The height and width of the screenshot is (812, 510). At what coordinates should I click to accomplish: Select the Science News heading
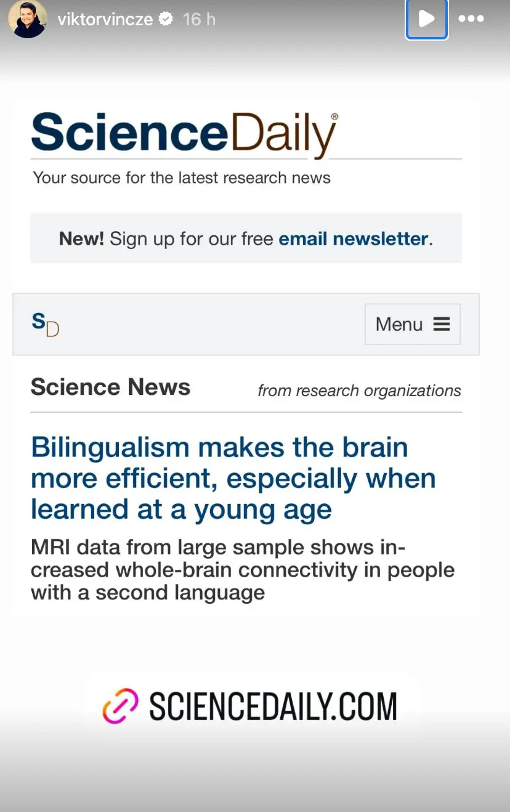(x=111, y=387)
